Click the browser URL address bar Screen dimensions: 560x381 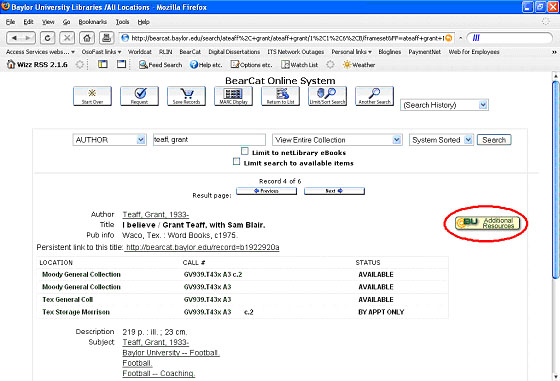click(287, 38)
